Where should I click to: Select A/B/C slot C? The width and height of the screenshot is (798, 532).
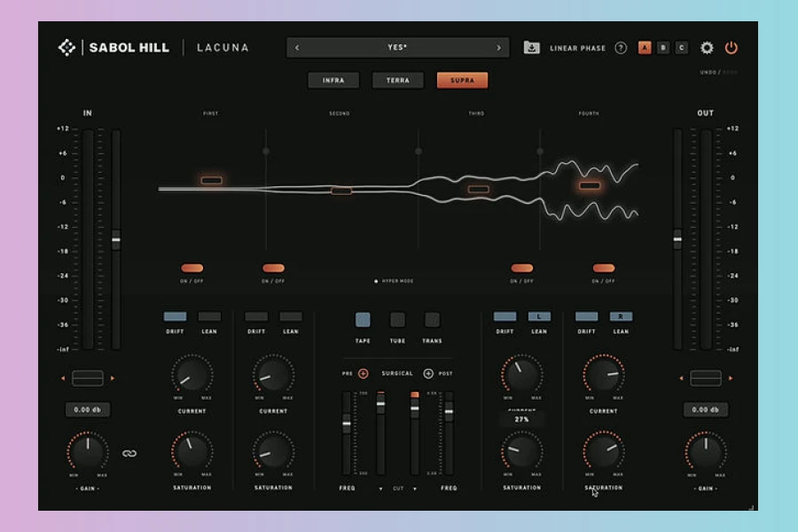682,48
